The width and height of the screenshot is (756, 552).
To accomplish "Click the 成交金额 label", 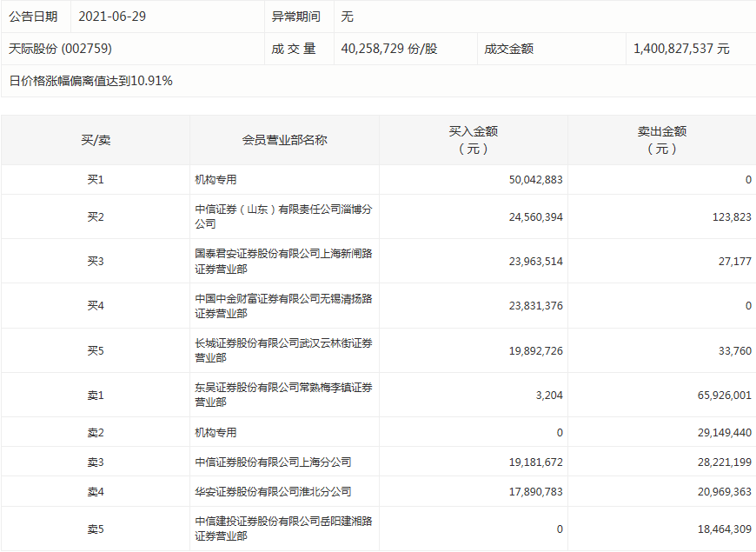I will (508, 49).
